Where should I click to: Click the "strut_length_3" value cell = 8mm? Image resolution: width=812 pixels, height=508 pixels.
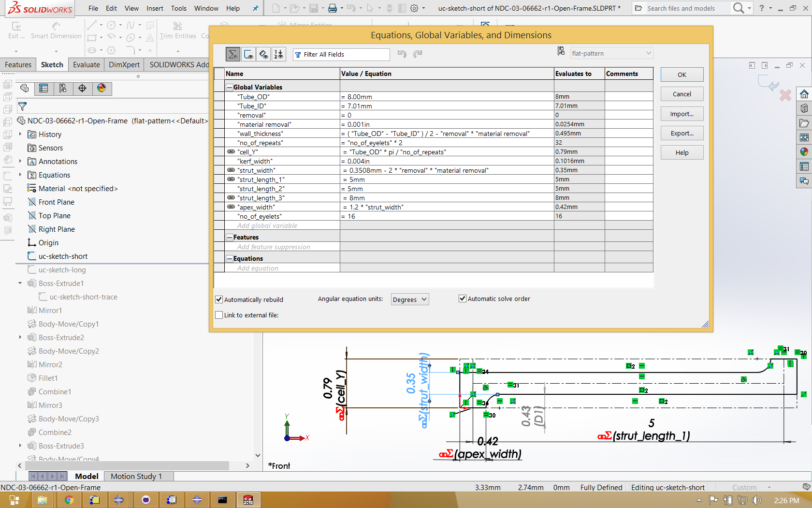447,198
